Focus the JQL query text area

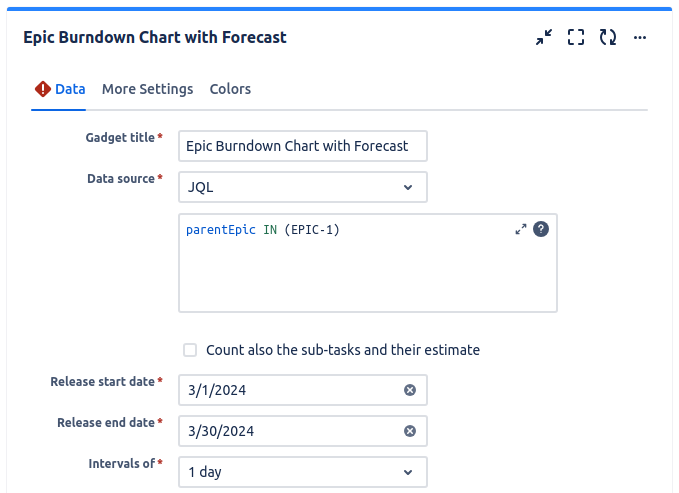[x=367, y=263]
